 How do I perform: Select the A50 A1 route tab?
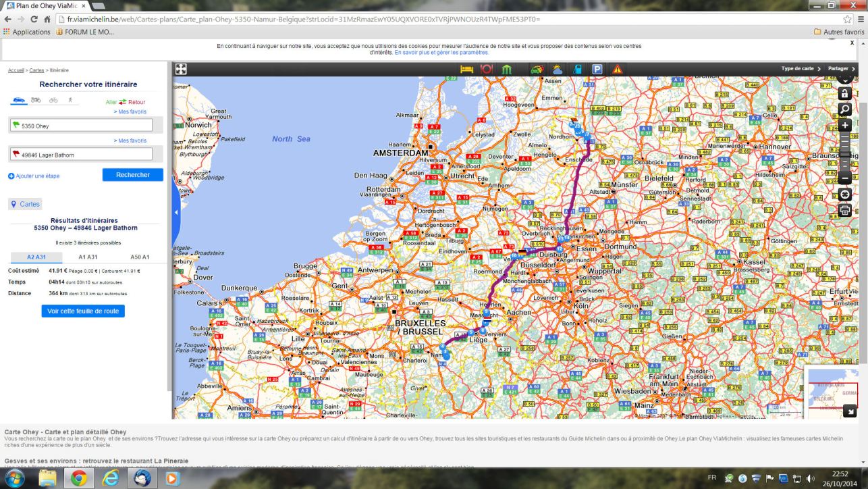[140, 257]
